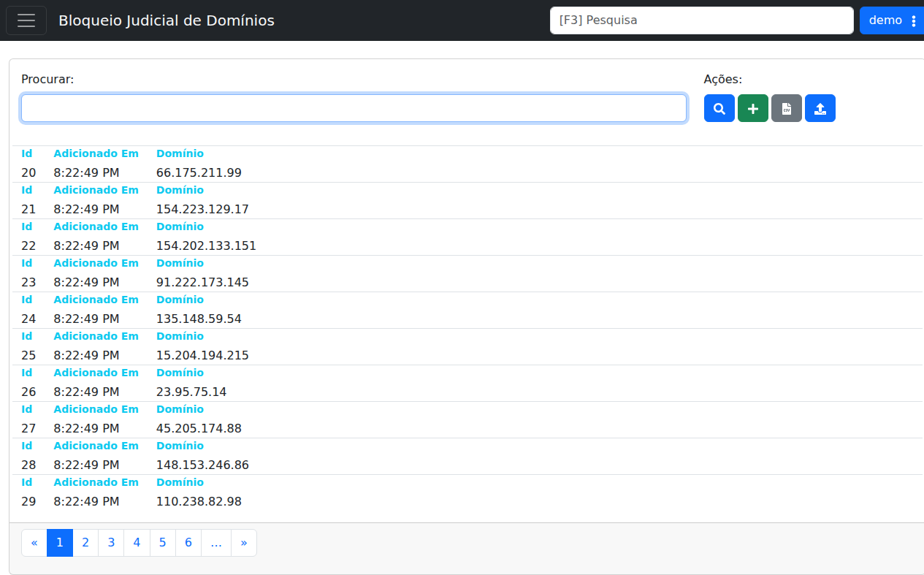Go to previous page with « arrow
Image resolution: width=924 pixels, height=575 pixels.
point(34,543)
